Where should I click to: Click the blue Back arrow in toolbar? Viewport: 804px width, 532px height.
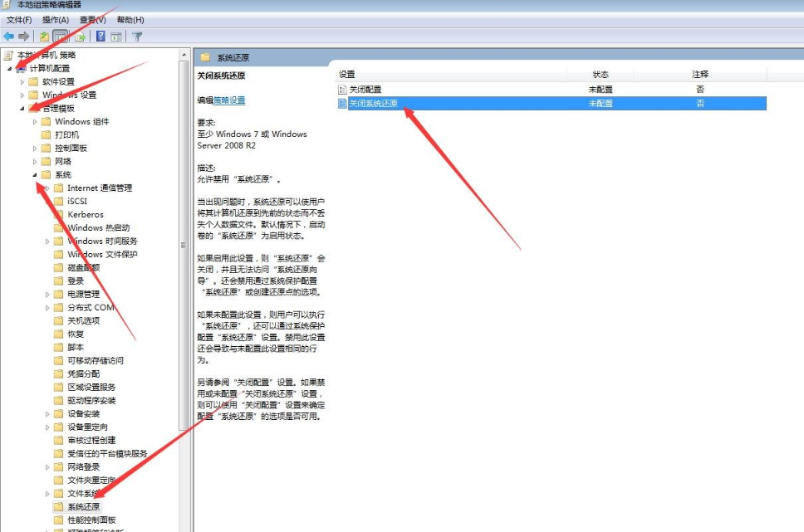pyautogui.click(x=8, y=37)
